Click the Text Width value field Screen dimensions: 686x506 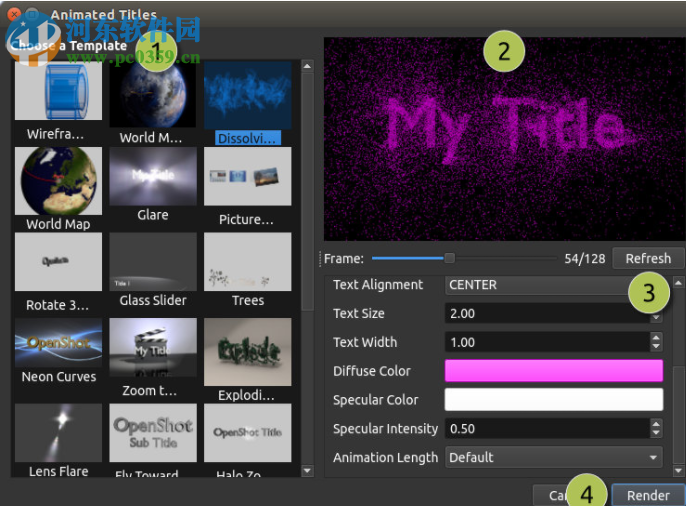pos(547,342)
